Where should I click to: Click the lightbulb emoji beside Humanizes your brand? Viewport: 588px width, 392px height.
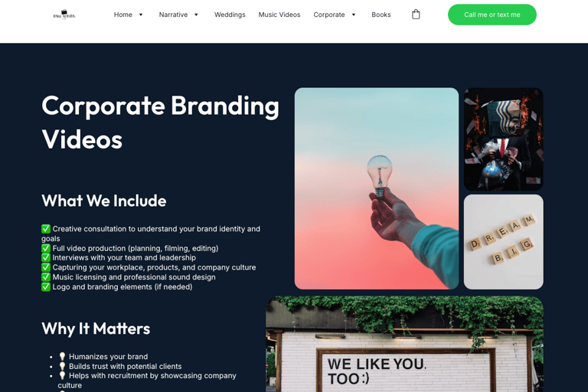tap(62, 356)
